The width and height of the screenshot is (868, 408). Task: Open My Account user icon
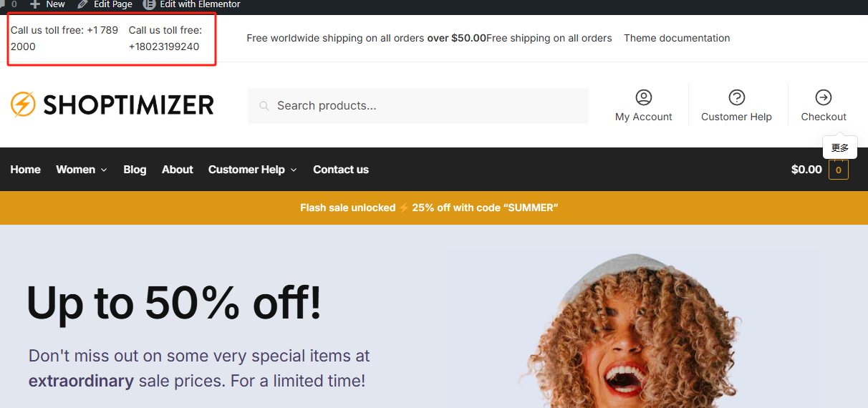point(643,97)
